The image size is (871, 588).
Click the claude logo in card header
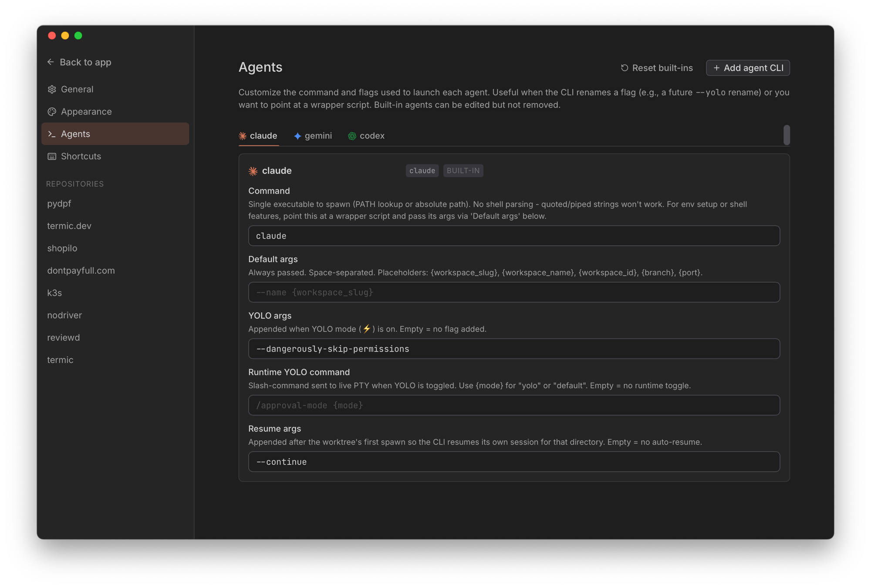click(253, 171)
